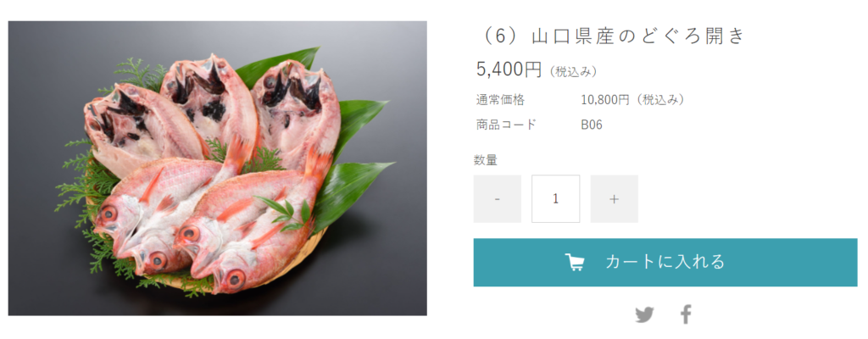Click the カートに入れる text label
The width and height of the screenshot is (868, 339).
(665, 261)
